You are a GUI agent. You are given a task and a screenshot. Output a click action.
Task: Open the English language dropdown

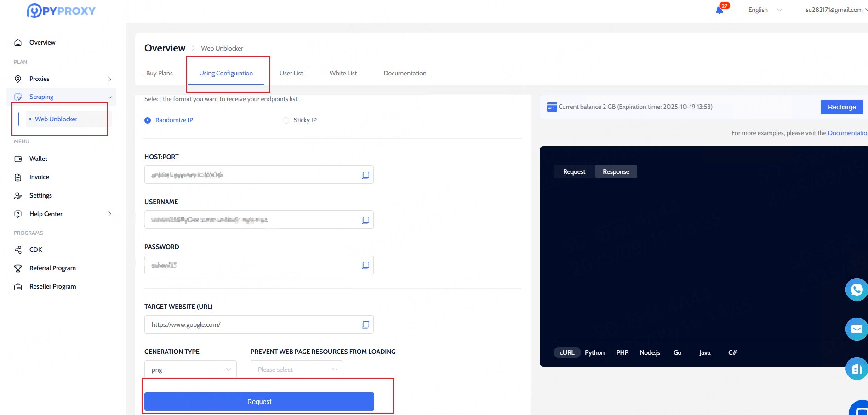pos(765,10)
